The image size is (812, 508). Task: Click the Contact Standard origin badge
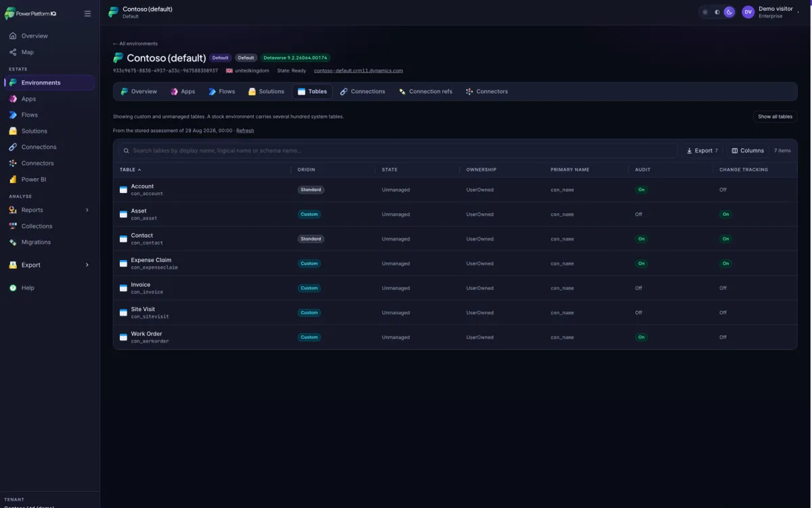pyautogui.click(x=311, y=239)
